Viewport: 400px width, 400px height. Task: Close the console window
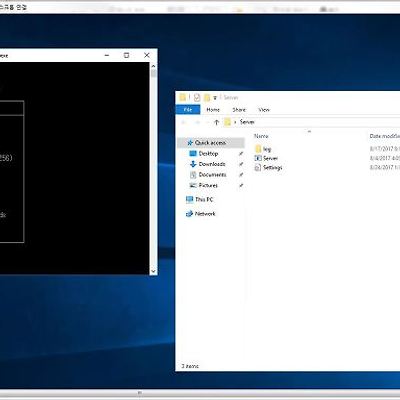[x=147, y=55]
